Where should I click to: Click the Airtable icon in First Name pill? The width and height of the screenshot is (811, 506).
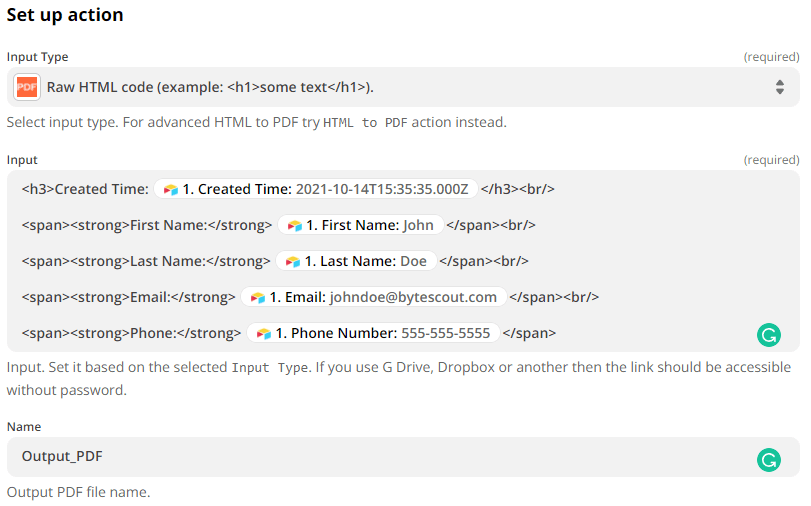coord(295,225)
